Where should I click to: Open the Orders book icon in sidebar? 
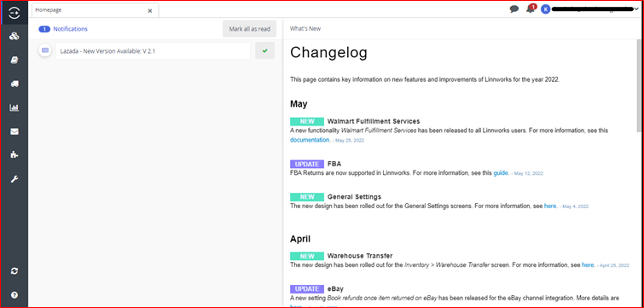point(15,61)
